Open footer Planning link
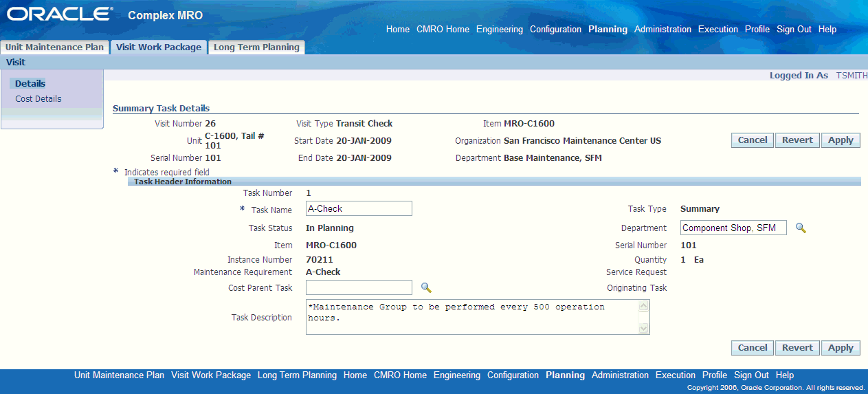The image size is (868, 394). (x=565, y=375)
